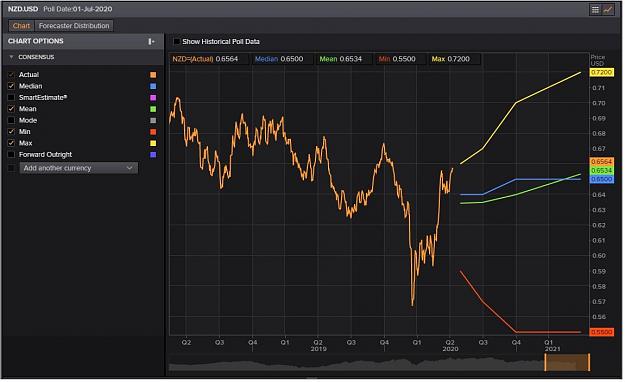
Task: Enable the SmartEstimate checkbox
Action: point(12,97)
